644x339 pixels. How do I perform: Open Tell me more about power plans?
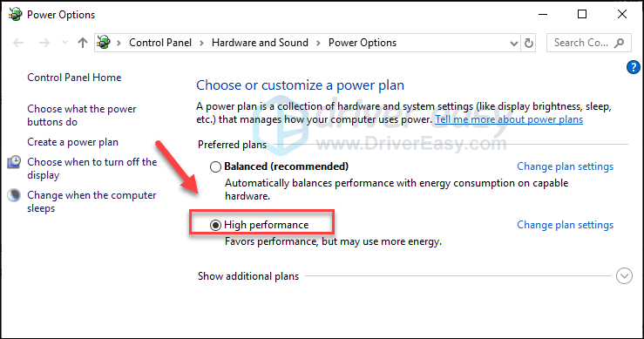coord(509,119)
